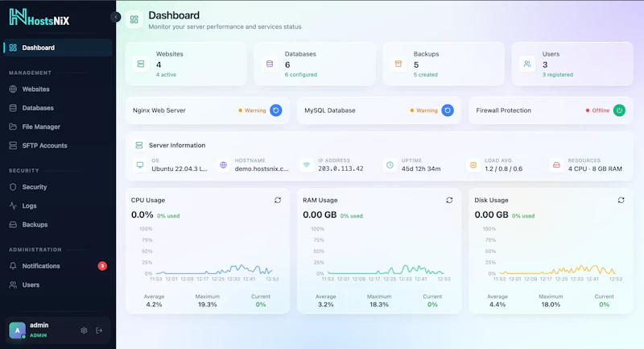This screenshot has height=349, width=644.
Task: Restart MySQL Database with blue button
Action: pos(448,110)
